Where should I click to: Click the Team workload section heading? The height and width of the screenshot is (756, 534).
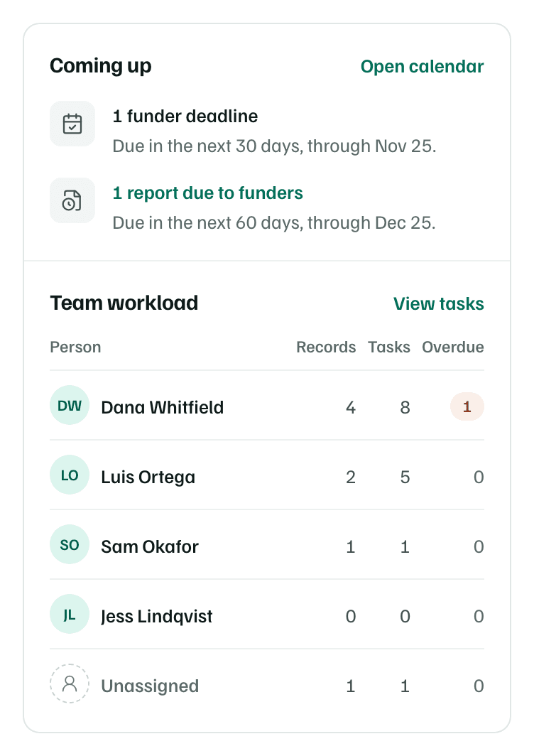tap(124, 303)
